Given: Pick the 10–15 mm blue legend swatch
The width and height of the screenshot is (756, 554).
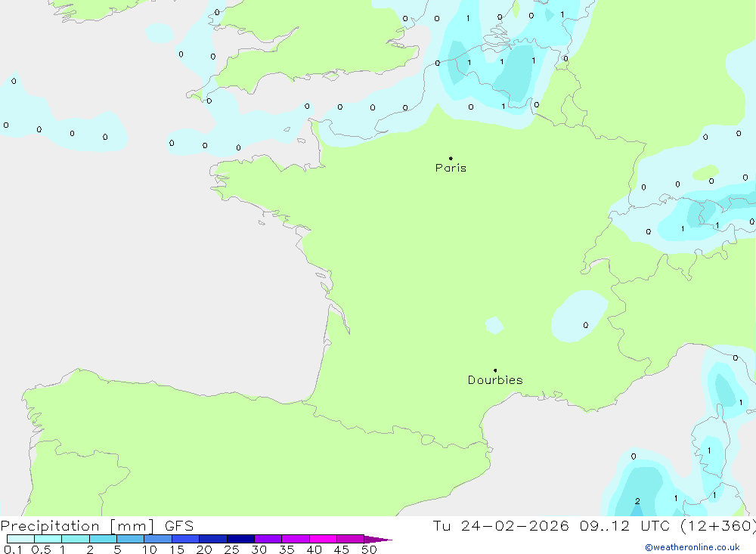Looking at the screenshot, I should [x=158, y=539].
